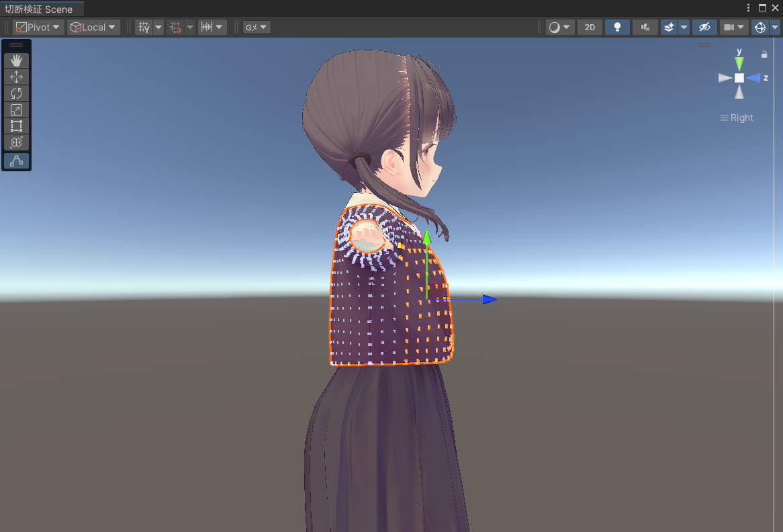Select the combined Transform tool
The width and height of the screenshot is (783, 532).
click(17, 142)
